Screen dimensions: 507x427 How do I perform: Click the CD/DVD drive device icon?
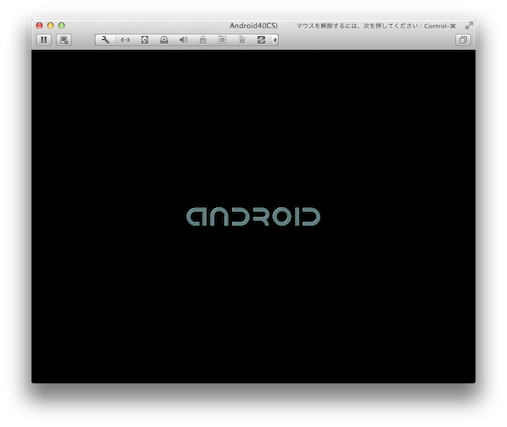tap(164, 40)
